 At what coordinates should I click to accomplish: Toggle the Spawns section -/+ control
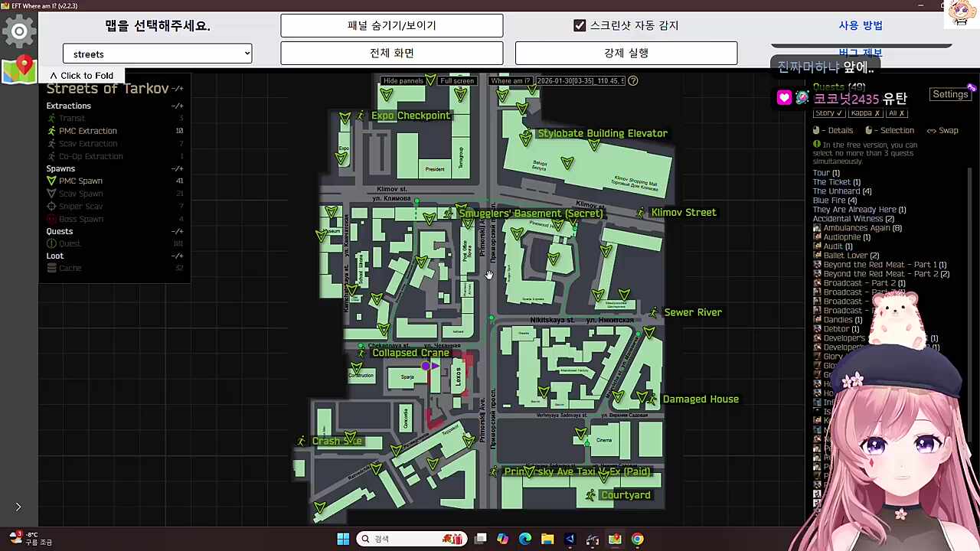click(177, 168)
